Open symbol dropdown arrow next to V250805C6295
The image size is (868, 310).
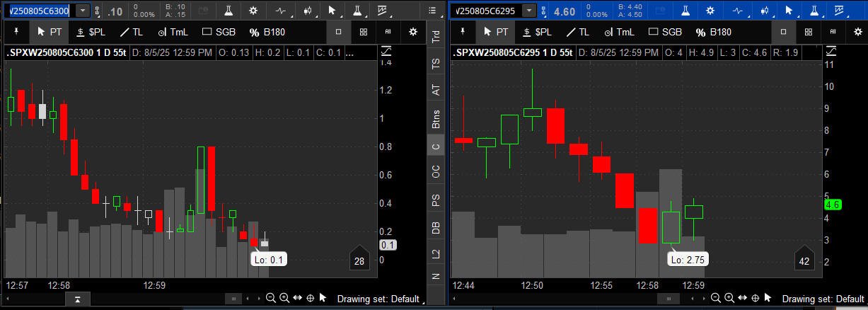coord(528,11)
